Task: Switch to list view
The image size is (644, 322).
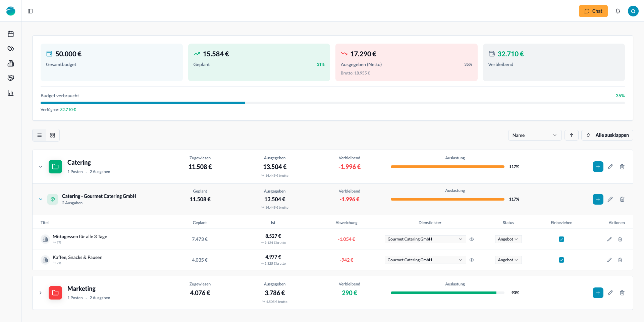Action: (39, 135)
